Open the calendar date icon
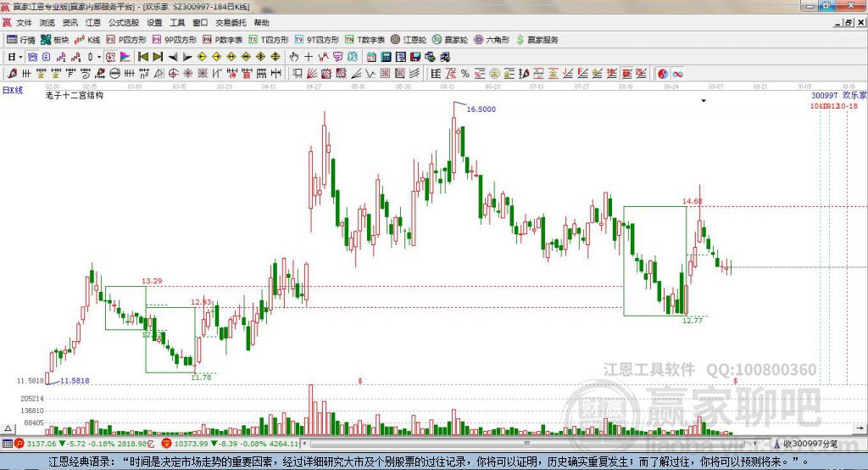 pyautogui.click(x=371, y=57)
